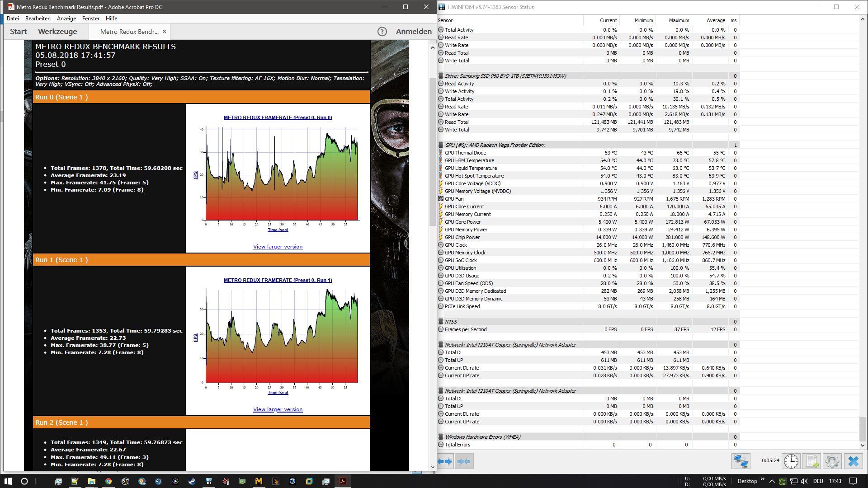The width and height of the screenshot is (868, 488).
Task: Click the clock reset timer icon
Action: click(x=791, y=461)
